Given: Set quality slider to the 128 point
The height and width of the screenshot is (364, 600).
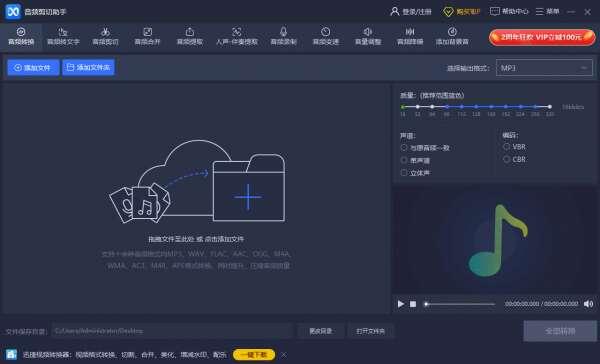Looking at the screenshot, I should pyautogui.click(x=476, y=107).
